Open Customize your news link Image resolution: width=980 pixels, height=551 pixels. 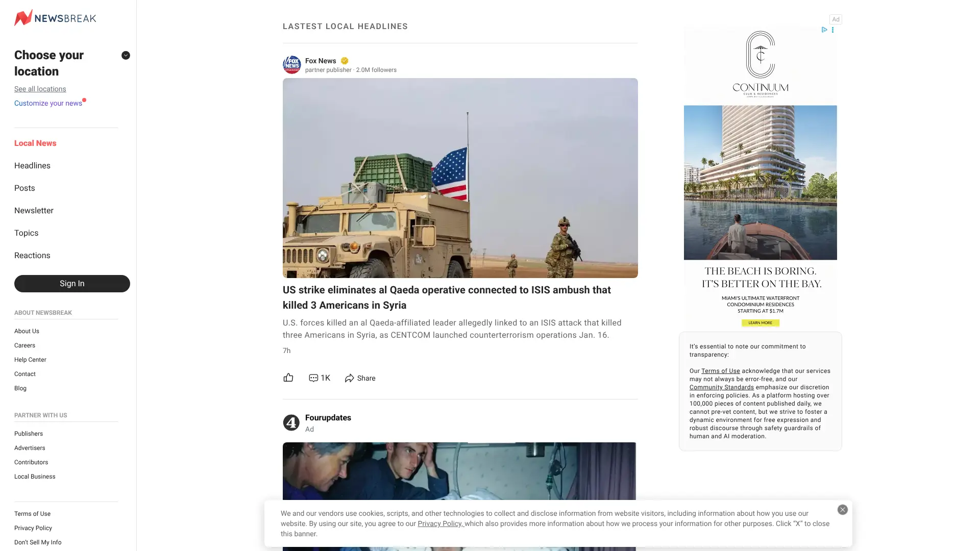48,103
